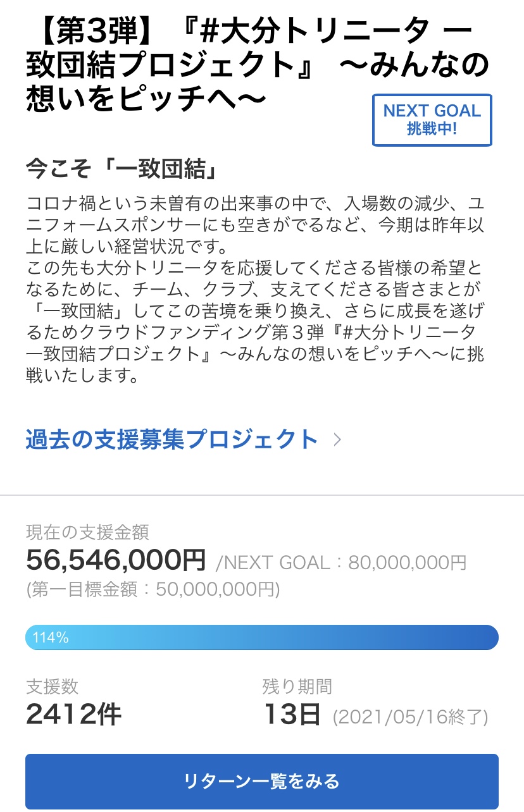Screen dimensions: 524x812
Task: Tap the 56,546,000円 current amount
Action: pyautogui.click(x=116, y=560)
